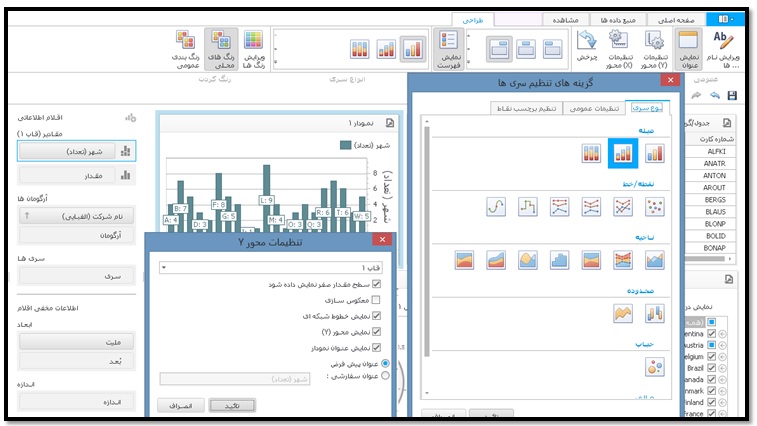Viewport: 757px width, 426px height.
Task: Select range area chart type under محدوده
Action: (x=623, y=313)
